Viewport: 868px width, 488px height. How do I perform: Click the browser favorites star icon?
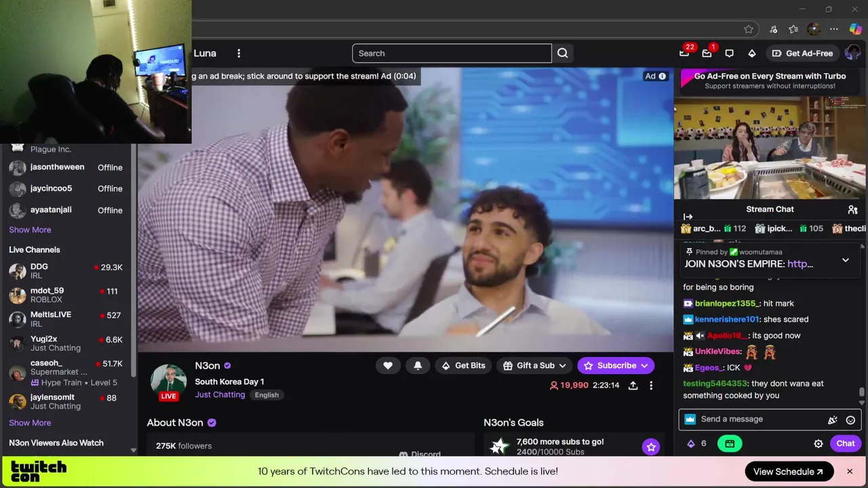(749, 29)
